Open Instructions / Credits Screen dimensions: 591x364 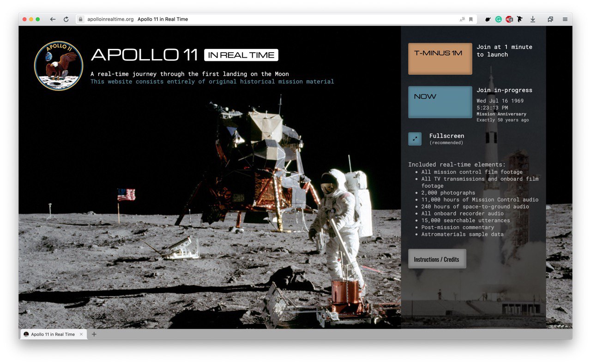pos(437,259)
